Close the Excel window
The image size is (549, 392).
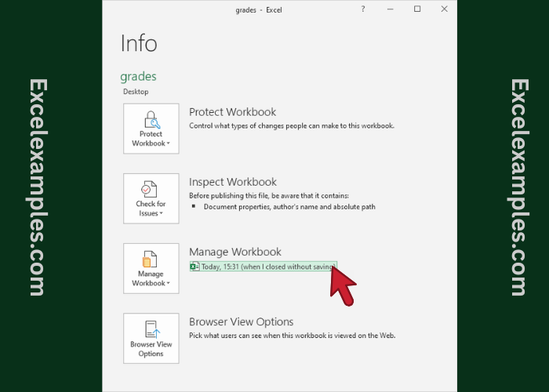pyautogui.click(x=444, y=9)
